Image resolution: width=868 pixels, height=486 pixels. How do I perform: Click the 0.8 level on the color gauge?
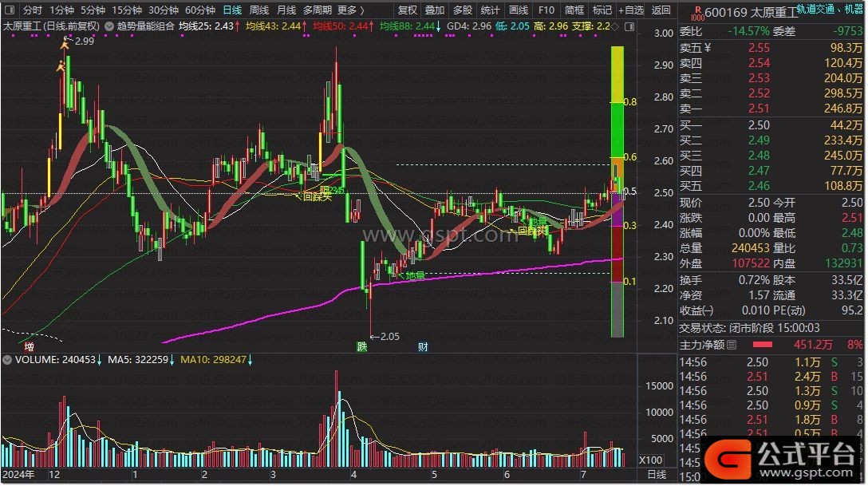click(x=630, y=102)
